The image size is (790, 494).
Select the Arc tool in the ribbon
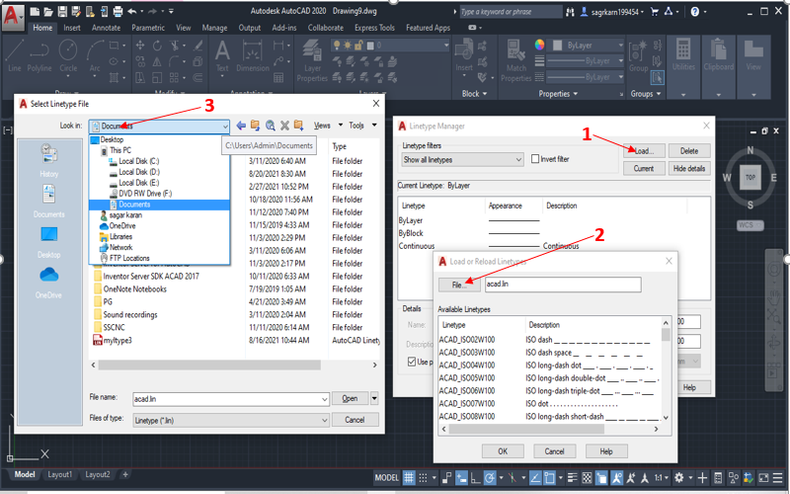pyautogui.click(x=95, y=56)
